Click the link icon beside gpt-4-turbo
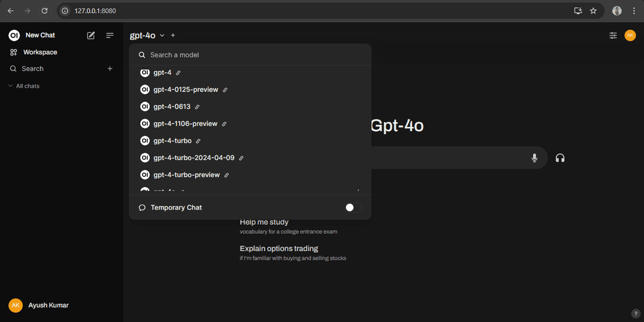644x322 pixels. [199, 141]
